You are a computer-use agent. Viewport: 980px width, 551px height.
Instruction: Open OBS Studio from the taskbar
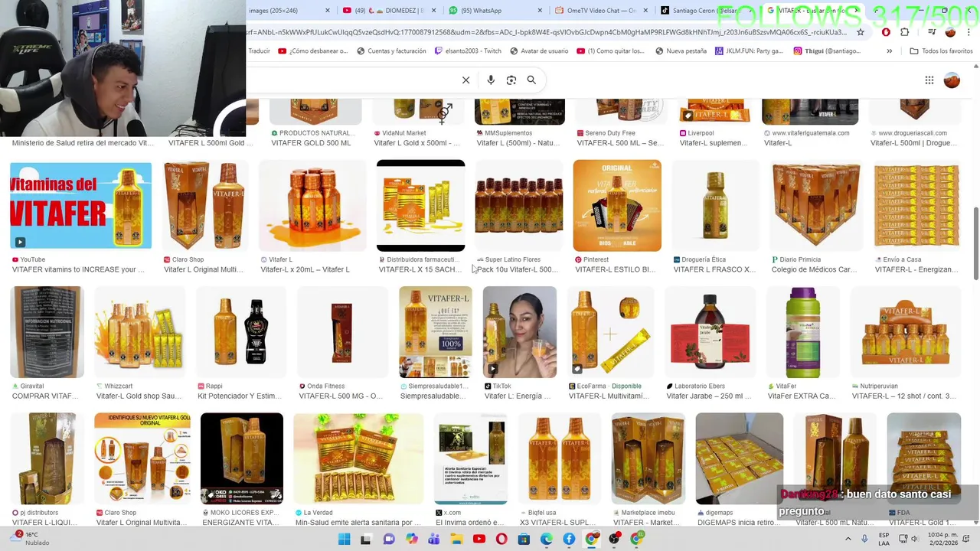click(614, 539)
